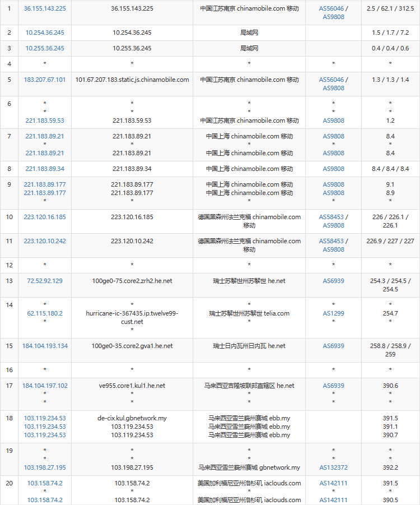This screenshot has width=420, height=505.
Task: Select latency value 392.2 in hop 19
Action: click(x=390, y=467)
